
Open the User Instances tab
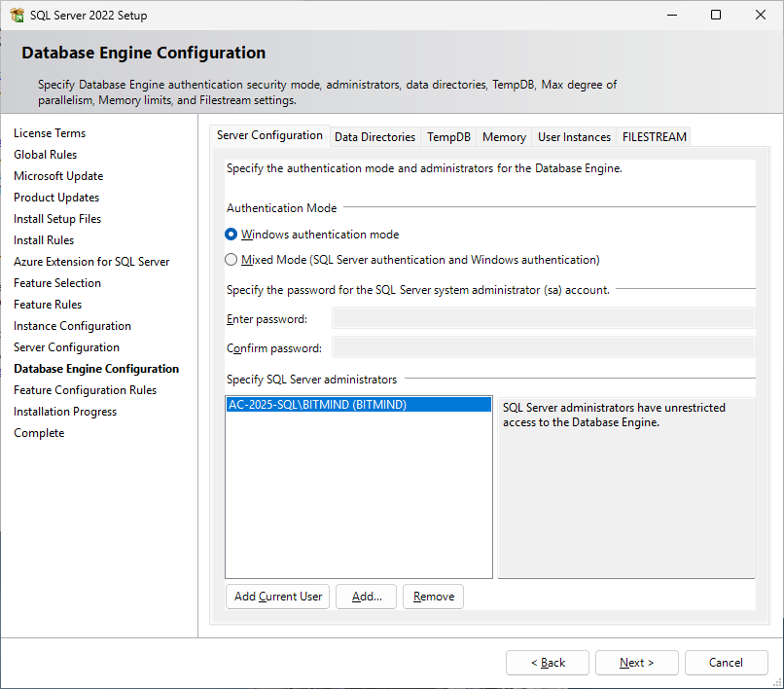574,137
